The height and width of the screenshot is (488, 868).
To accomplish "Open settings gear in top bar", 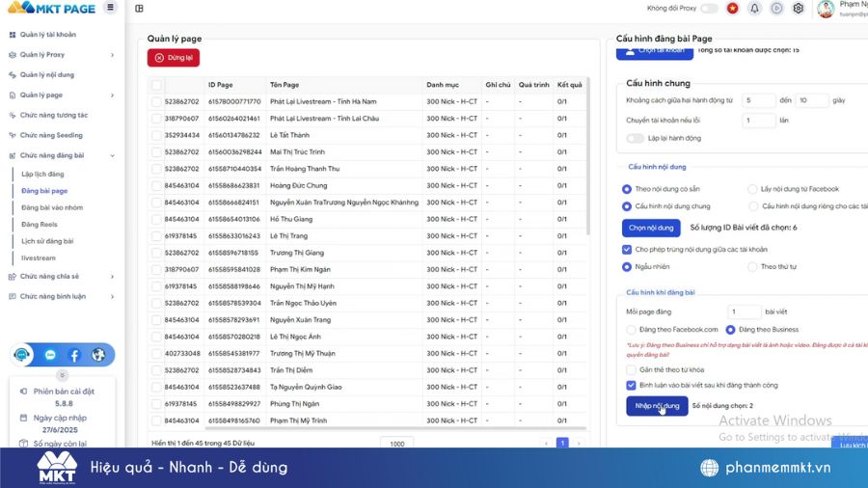I will tap(798, 9).
